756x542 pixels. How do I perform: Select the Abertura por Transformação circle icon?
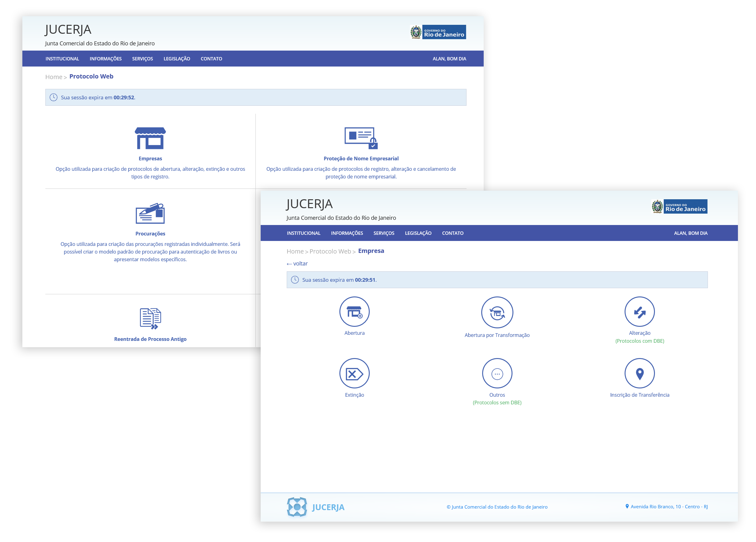tap(497, 312)
